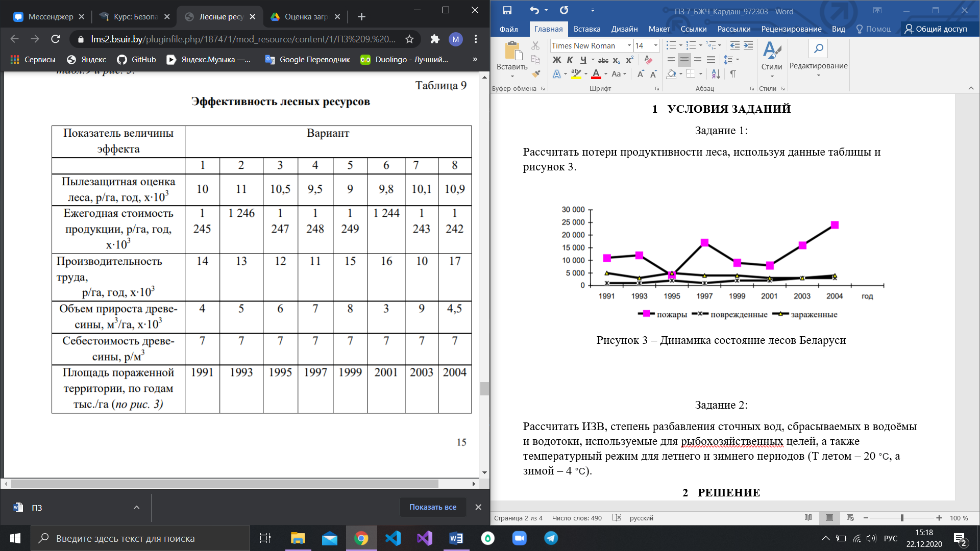Click the Chrome address bar URL
Image resolution: width=980 pixels, height=551 pixels.
[243, 39]
